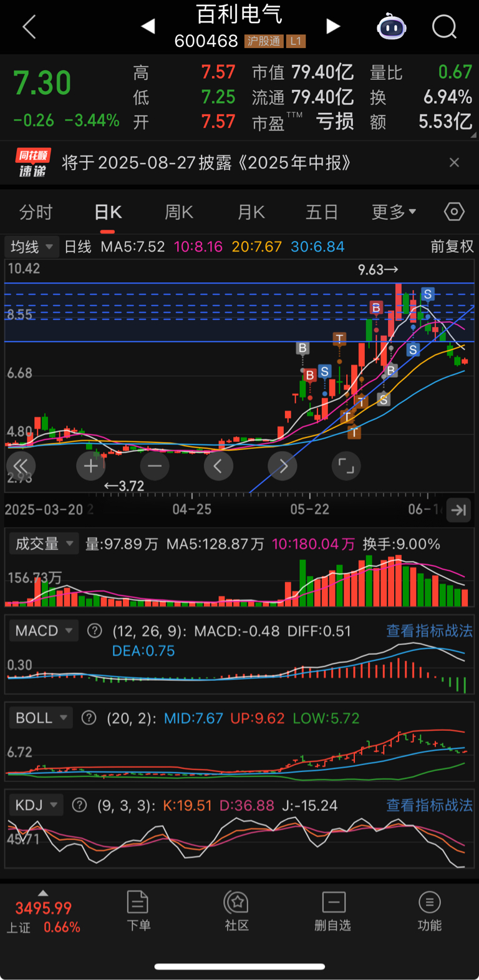Image resolution: width=479 pixels, height=980 pixels.
Task: Expand the MACD indicator dropdown
Action: 43,630
